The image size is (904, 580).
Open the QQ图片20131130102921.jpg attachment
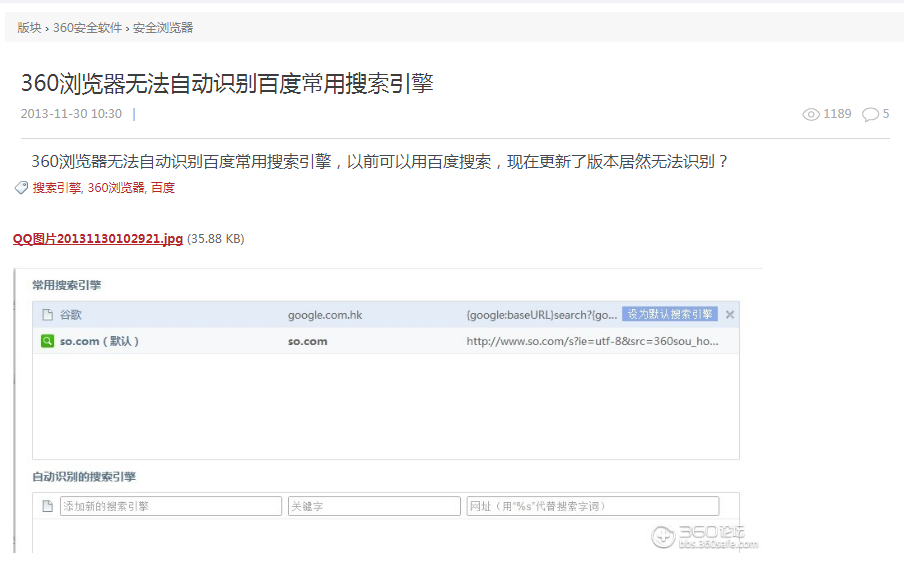coord(95,240)
